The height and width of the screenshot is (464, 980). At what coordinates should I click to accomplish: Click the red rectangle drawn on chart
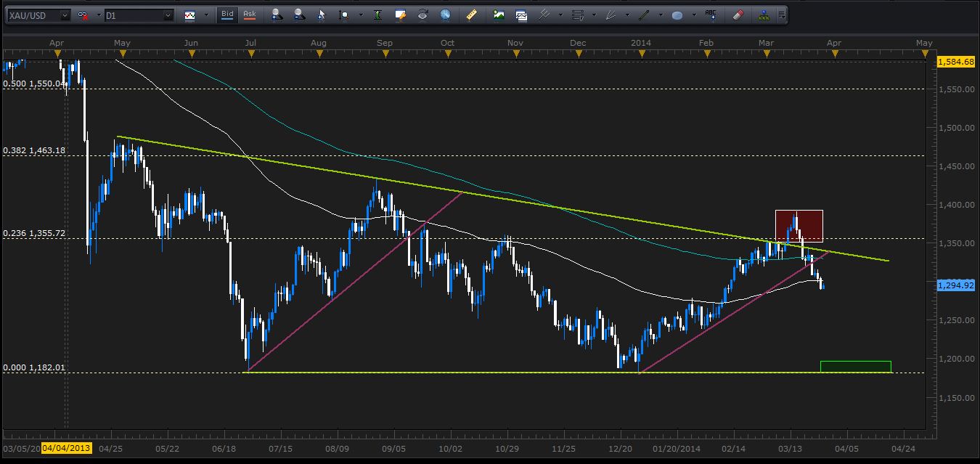pyautogui.click(x=799, y=226)
